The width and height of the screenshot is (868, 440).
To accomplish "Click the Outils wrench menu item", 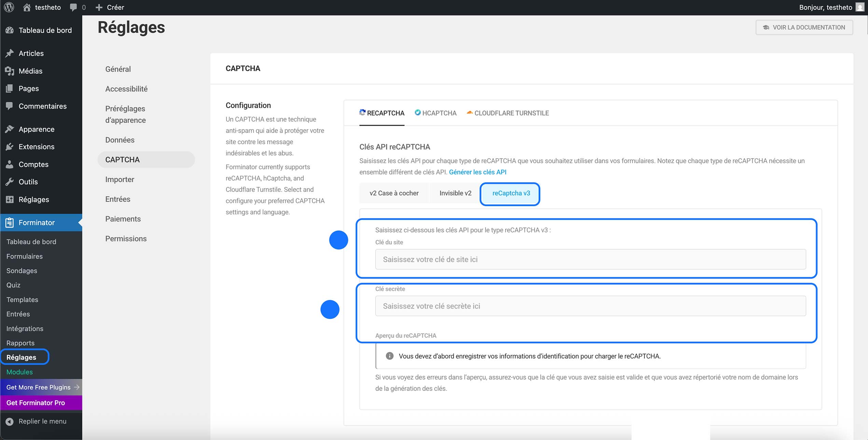I will [28, 182].
